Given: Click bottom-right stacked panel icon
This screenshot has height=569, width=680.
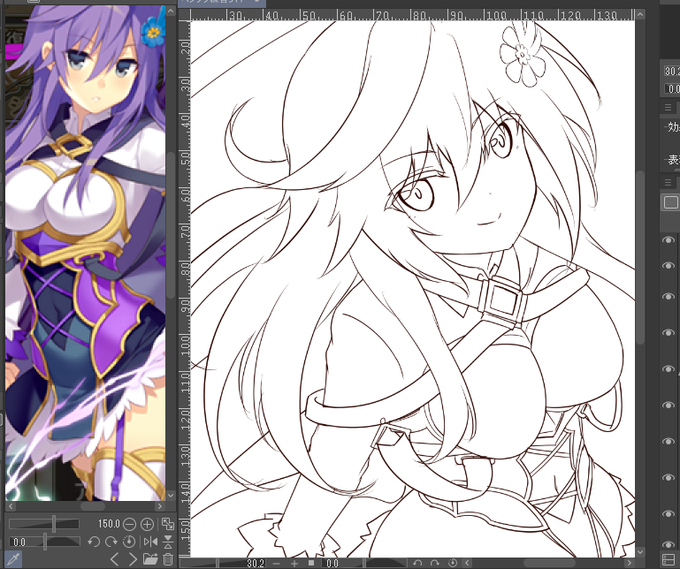Looking at the screenshot, I should click(670, 560).
